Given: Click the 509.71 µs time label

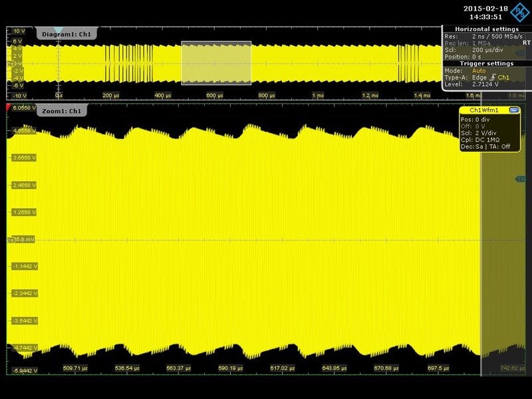Looking at the screenshot, I should [75, 368].
